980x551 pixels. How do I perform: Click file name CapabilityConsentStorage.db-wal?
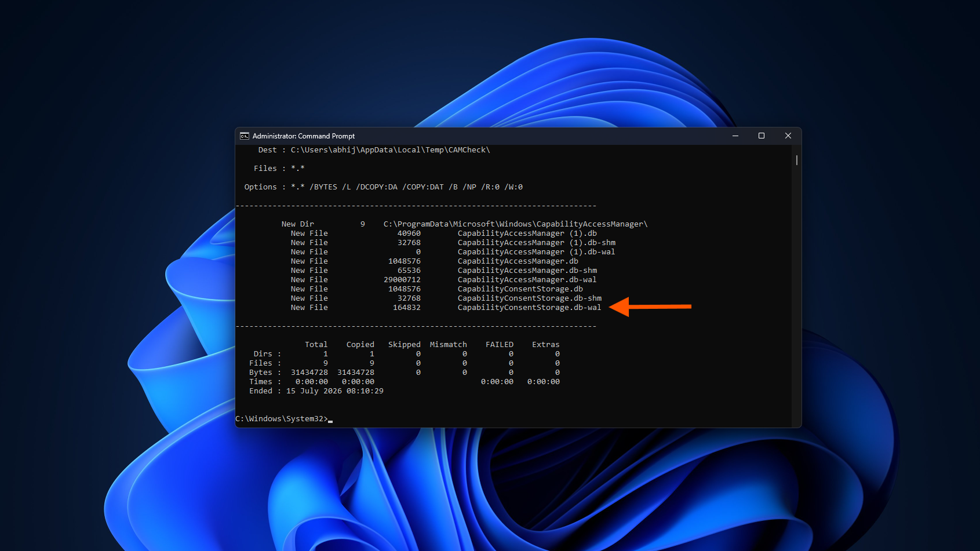tap(530, 308)
